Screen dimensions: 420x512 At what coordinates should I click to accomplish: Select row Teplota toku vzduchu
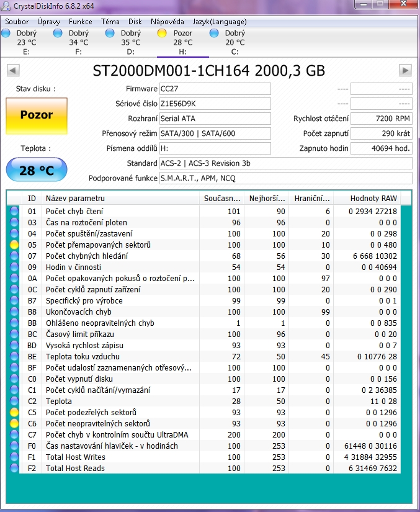click(x=203, y=357)
